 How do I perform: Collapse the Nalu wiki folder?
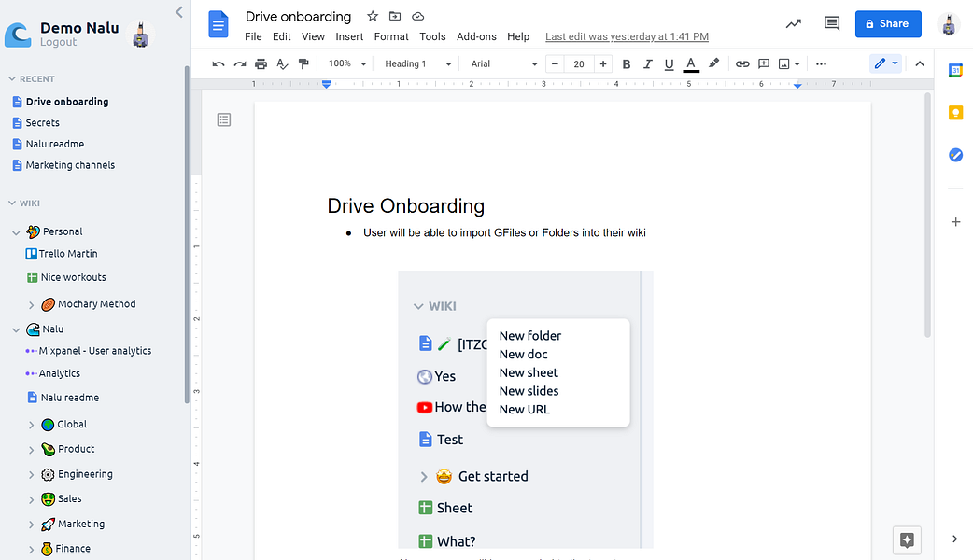click(16, 329)
